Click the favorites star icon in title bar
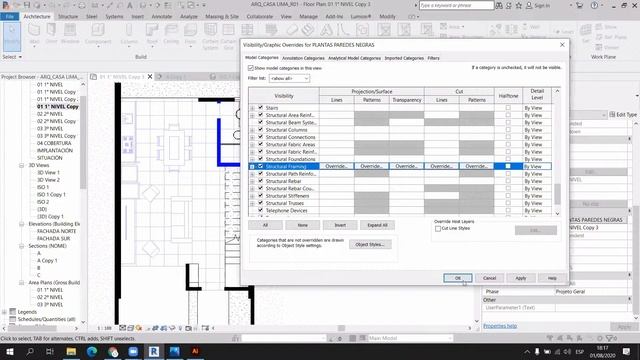 [518, 5]
